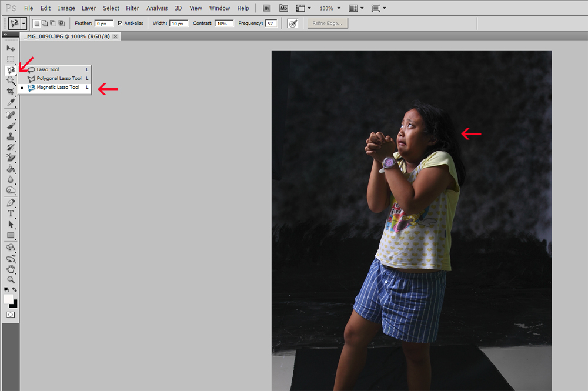Click the Feather input field
Screen dimensions: 588x391
click(x=103, y=24)
